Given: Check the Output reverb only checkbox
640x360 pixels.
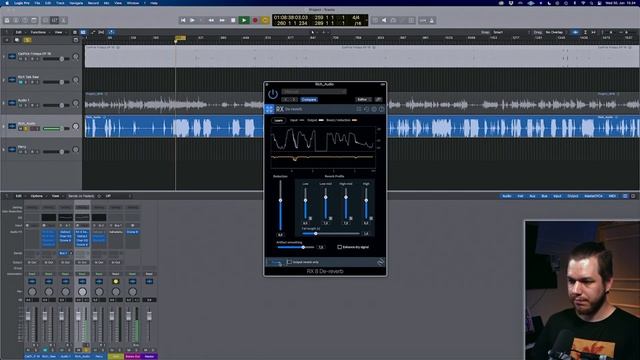Looking at the screenshot, I should 289,262.
